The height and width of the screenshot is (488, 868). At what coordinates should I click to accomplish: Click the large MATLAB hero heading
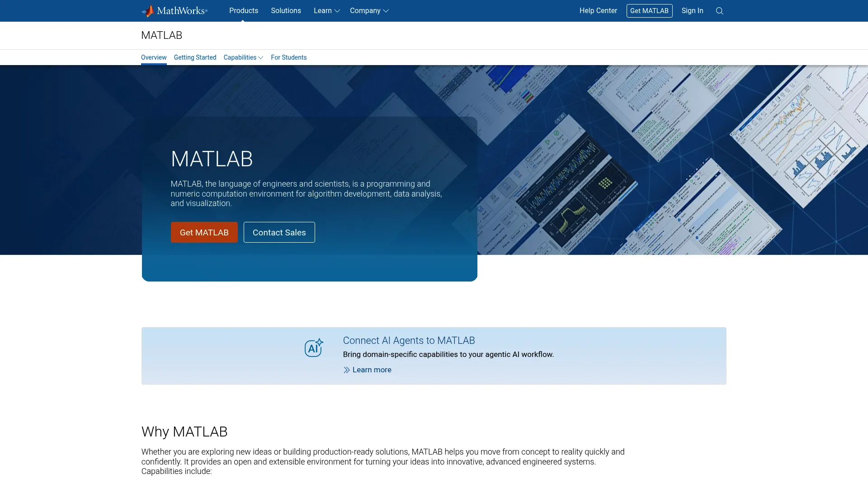pyautogui.click(x=212, y=159)
